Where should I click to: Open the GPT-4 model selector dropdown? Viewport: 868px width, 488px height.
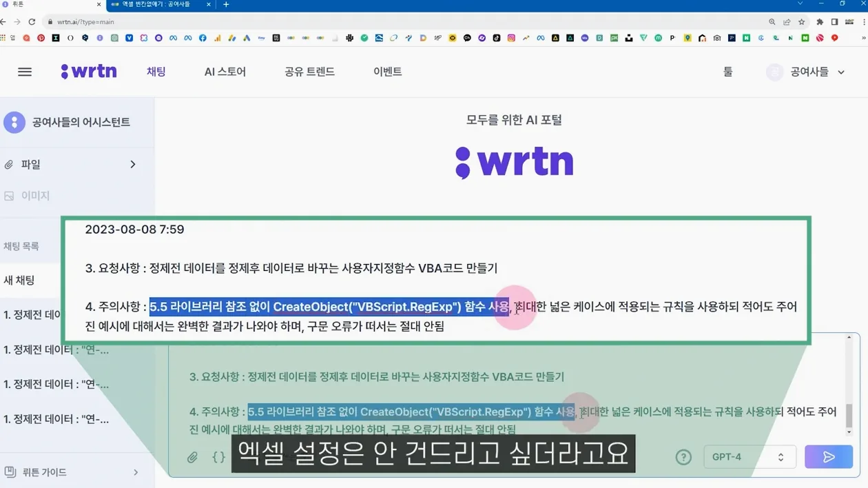[x=750, y=457]
